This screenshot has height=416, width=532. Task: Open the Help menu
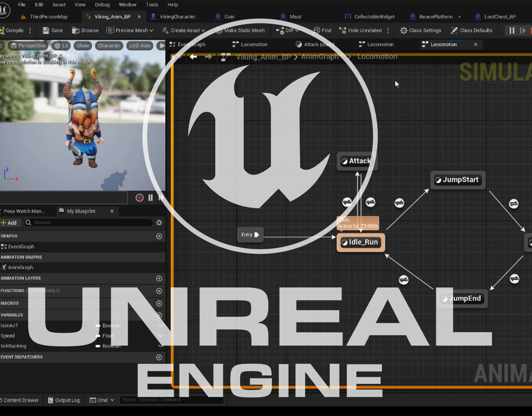[x=173, y=5]
